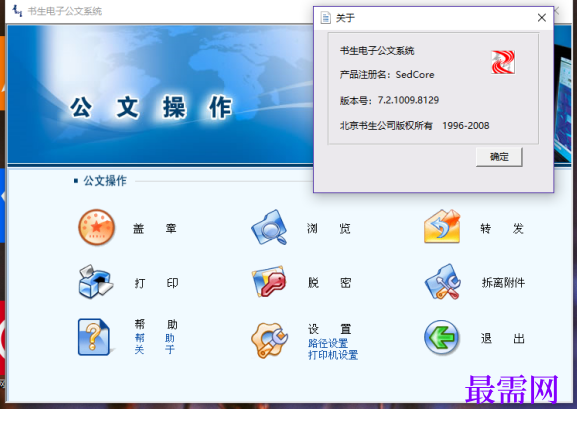Screen dimensions: 577x421
Task: Click the 脱密 label
Action: (329, 283)
